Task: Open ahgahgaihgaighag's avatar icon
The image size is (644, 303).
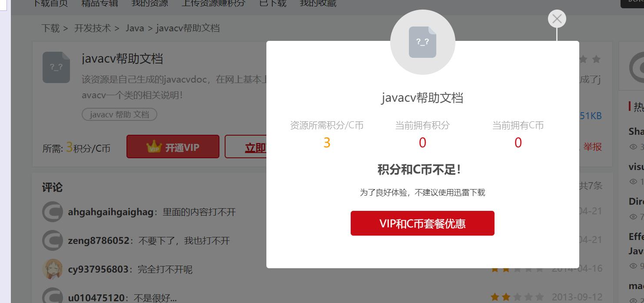Action: (53, 212)
